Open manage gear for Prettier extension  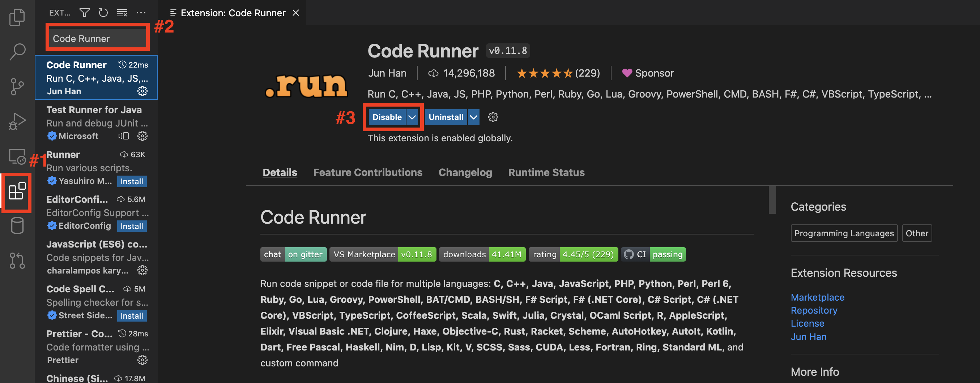[142, 360]
